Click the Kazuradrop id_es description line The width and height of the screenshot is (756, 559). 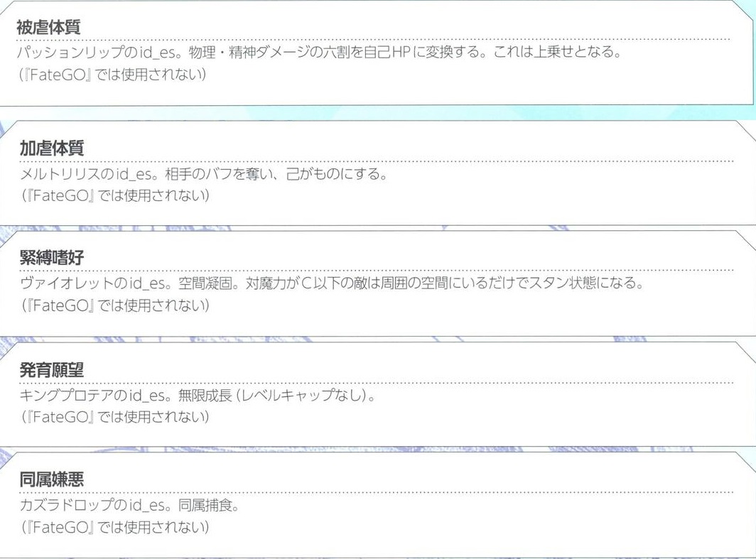click(x=129, y=505)
